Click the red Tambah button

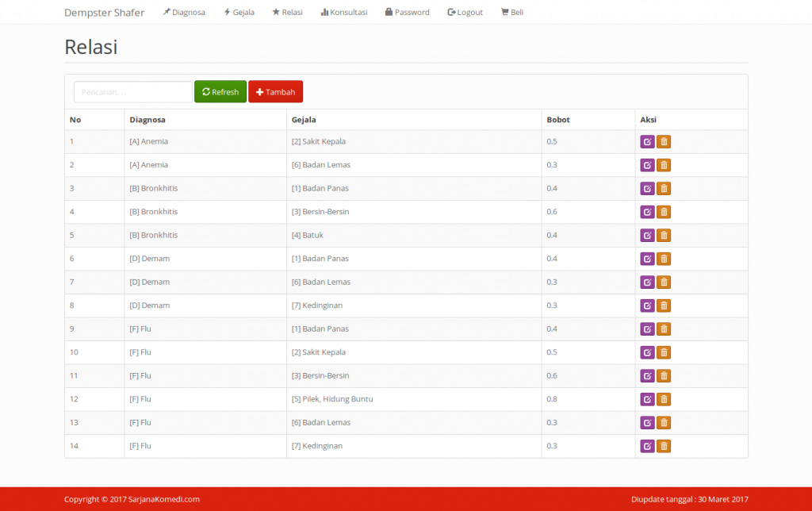pos(275,91)
